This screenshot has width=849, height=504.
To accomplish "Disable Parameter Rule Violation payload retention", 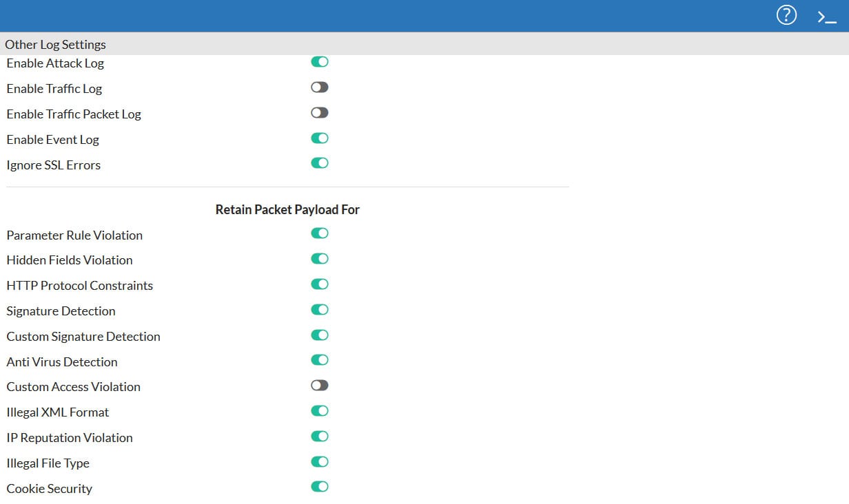I will pyautogui.click(x=319, y=233).
